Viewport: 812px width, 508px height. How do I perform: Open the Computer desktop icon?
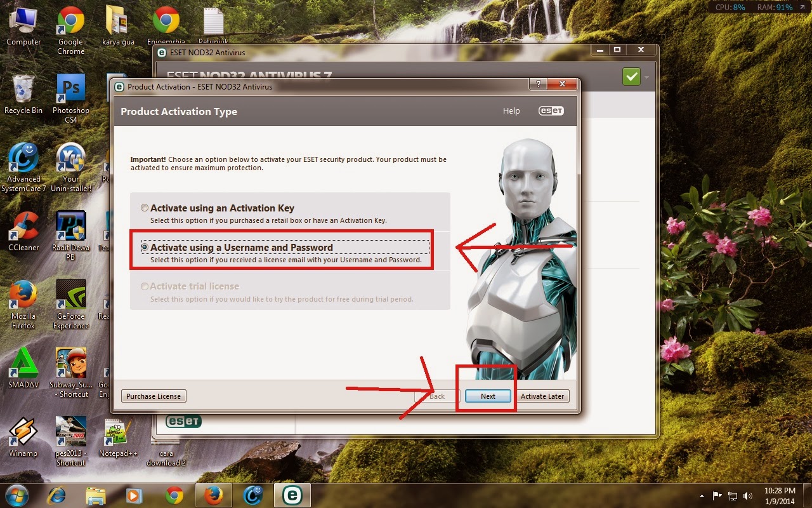[x=23, y=27]
